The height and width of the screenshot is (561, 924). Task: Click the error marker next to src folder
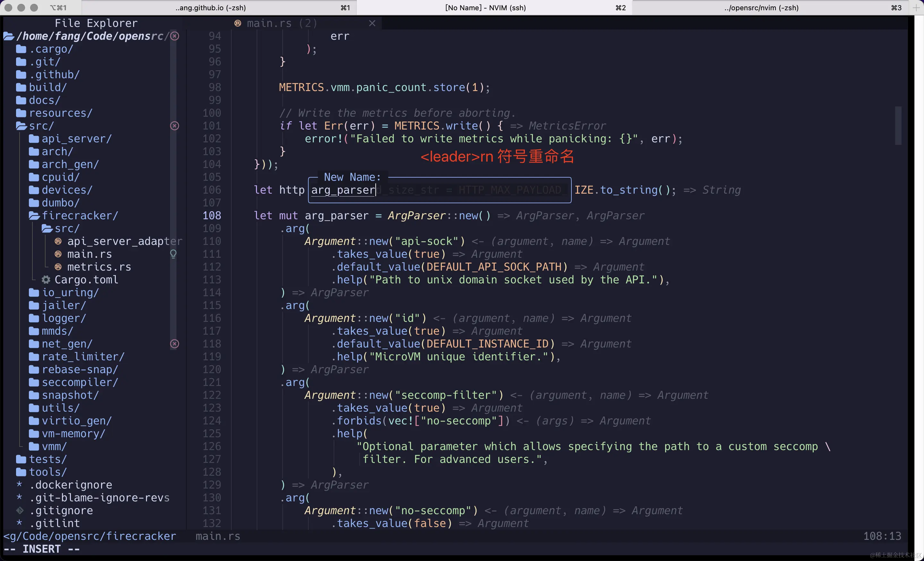(x=175, y=126)
